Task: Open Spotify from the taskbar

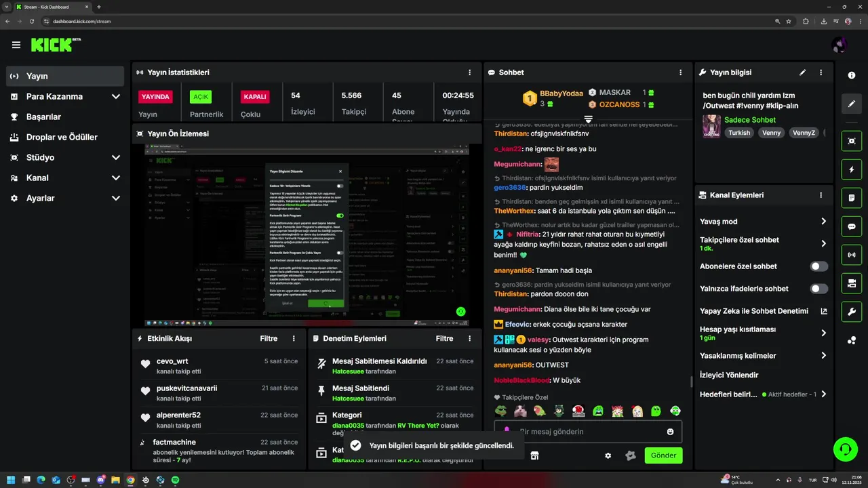Action: pos(175,480)
